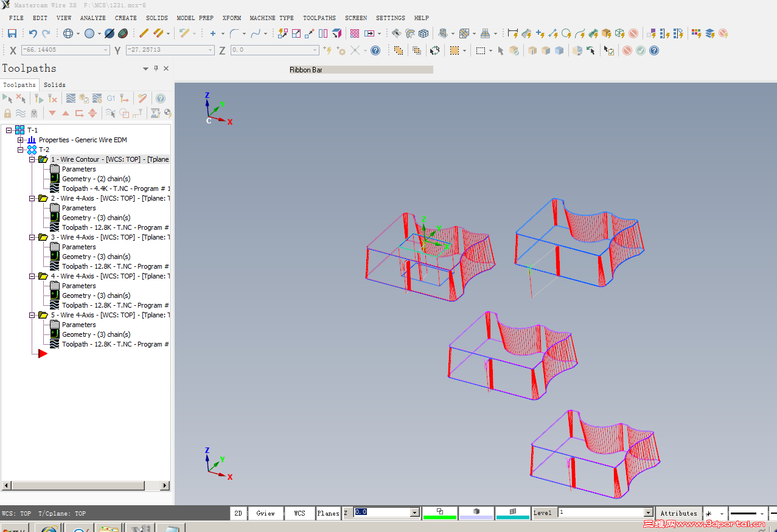Open the help icon beside the Z field
This screenshot has height=532, width=777.
click(375, 50)
